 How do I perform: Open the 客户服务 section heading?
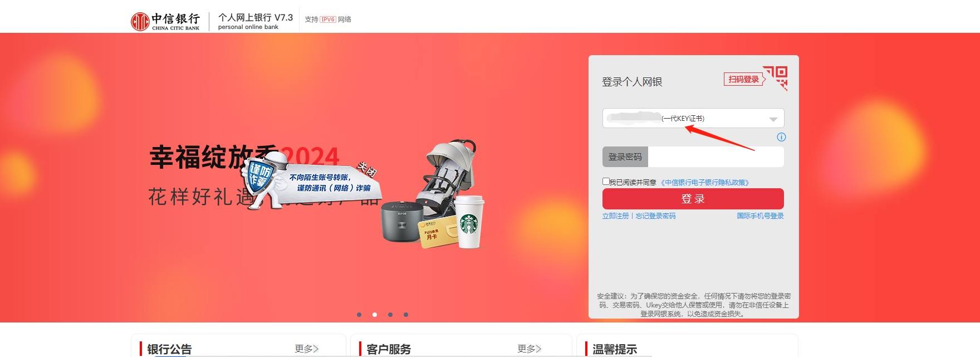coord(389,349)
